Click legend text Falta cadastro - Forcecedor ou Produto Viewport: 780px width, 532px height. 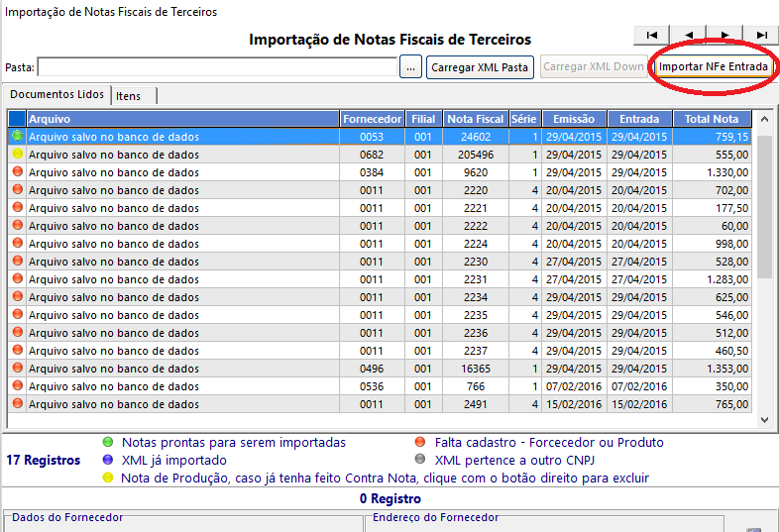click(549, 443)
